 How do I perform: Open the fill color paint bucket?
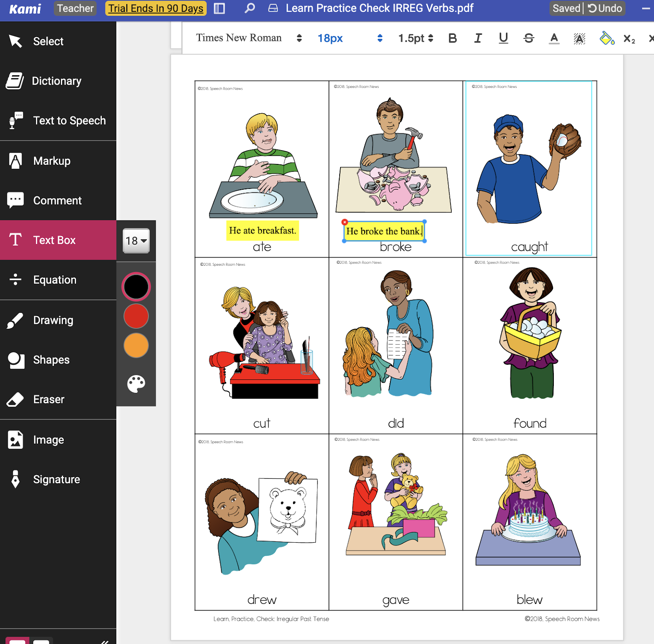pos(607,38)
